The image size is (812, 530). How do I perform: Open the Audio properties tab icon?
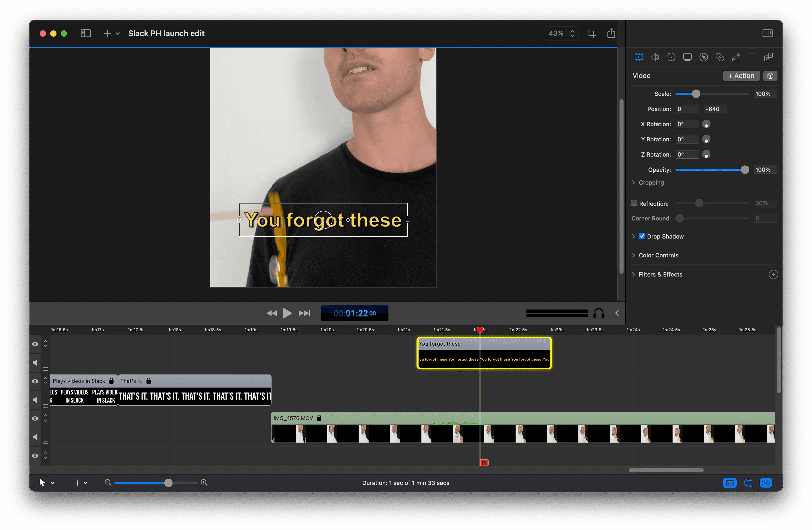point(655,57)
